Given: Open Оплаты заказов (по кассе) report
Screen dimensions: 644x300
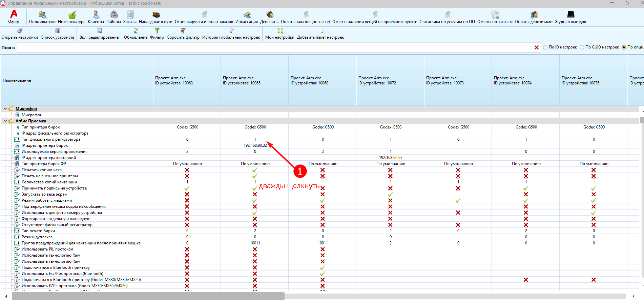Looking at the screenshot, I should (305, 17).
